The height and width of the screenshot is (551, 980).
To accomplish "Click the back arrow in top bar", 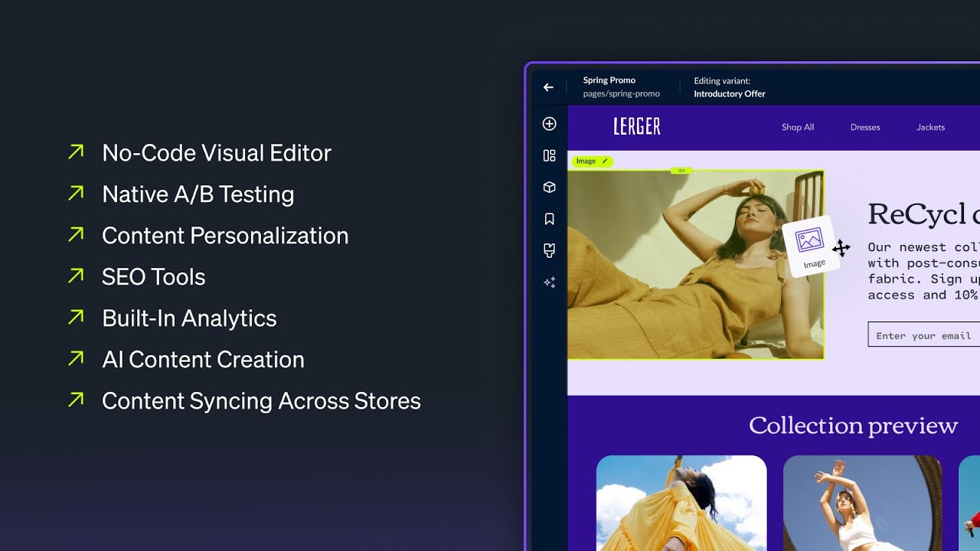I will [x=548, y=87].
